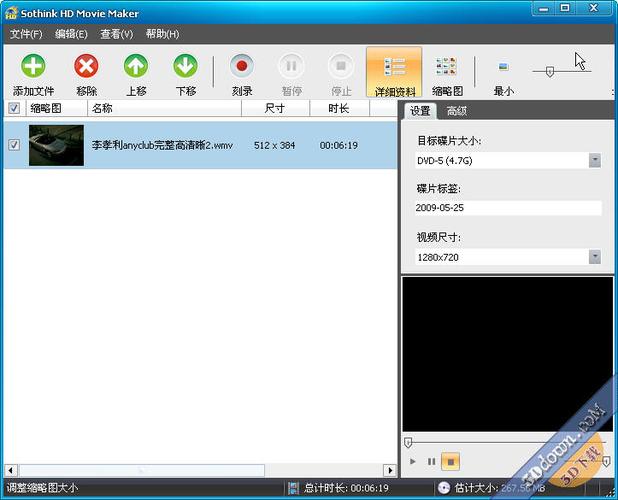This screenshot has height=500, width=618.
Task: Move item down with 下移 icon
Action: point(186,66)
